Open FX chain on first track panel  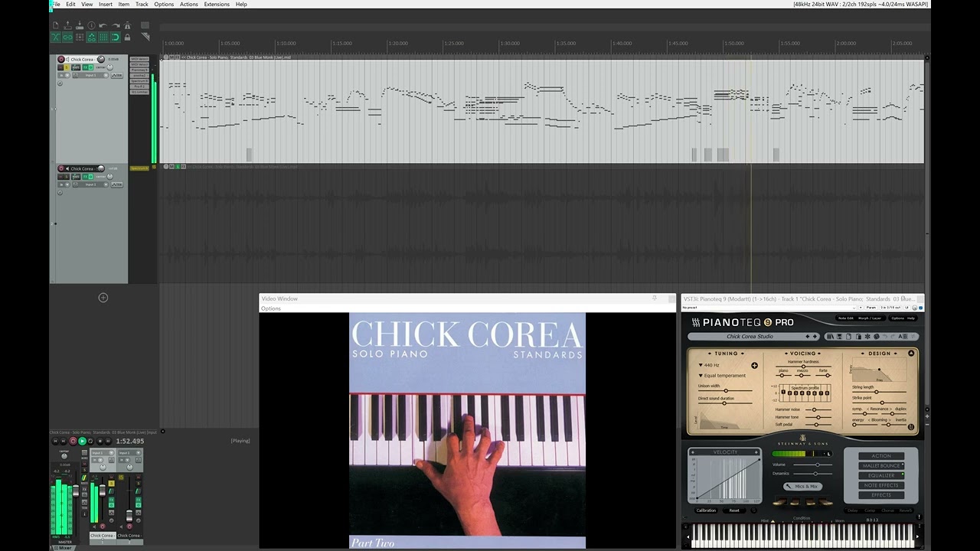click(x=85, y=67)
